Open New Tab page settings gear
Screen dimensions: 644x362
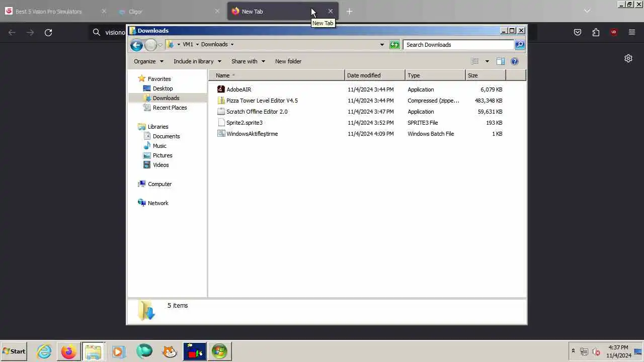coord(628,58)
